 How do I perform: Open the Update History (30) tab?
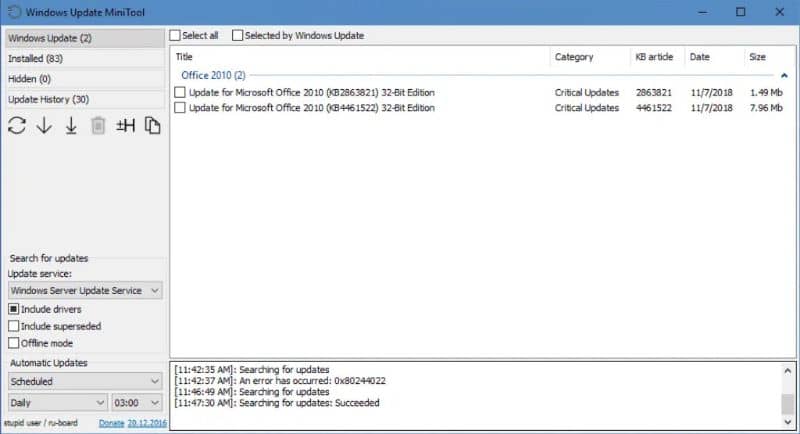pyautogui.click(x=85, y=99)
